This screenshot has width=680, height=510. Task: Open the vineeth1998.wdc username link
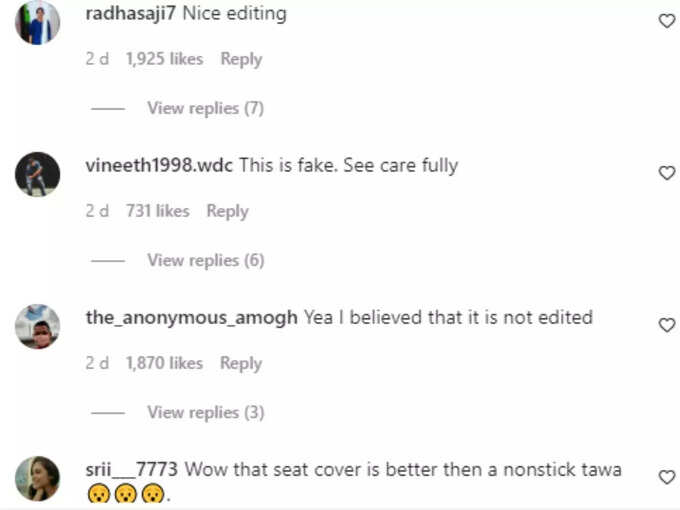coord(159,165)
